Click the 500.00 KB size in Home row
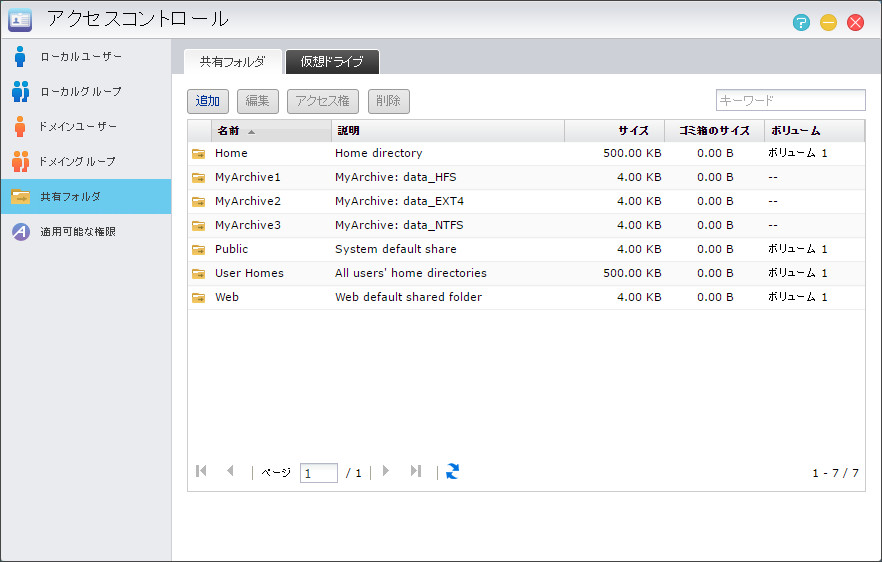Screen dimensions: 882x562 [632, 153]
